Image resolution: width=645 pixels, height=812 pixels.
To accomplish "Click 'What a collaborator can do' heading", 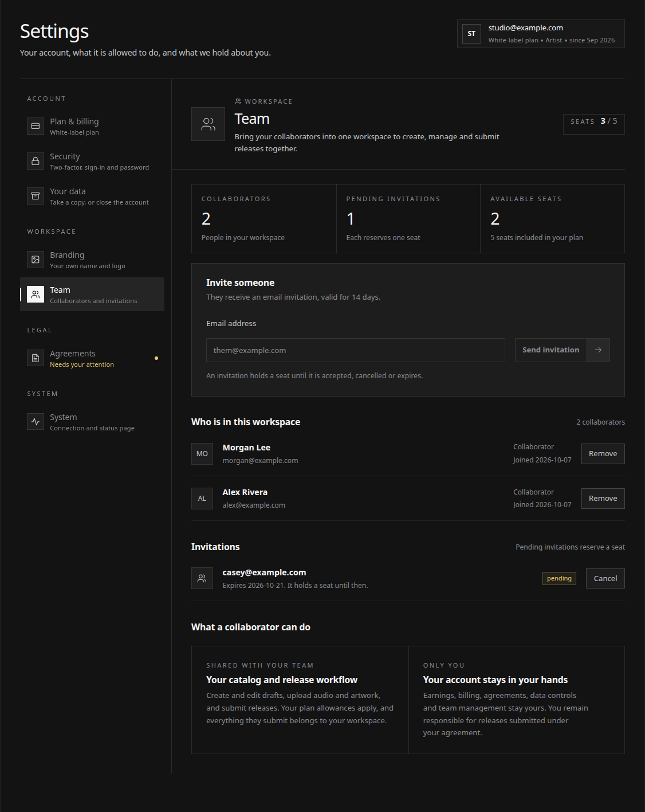I will pos(251,627).
